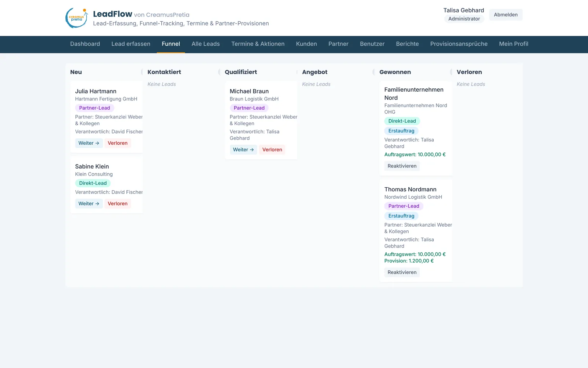The image size is (588, 368).
Task: Go to Lead erfassen
Action: [131, 44]
